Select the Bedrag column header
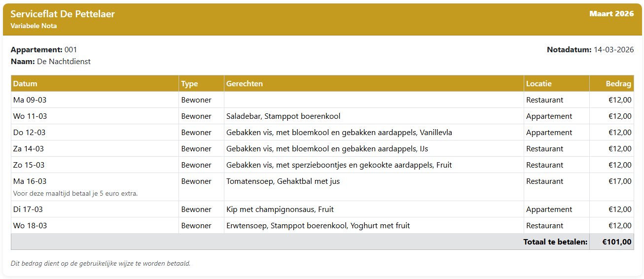The height and width of the screenshot is (279, 644). (x=618, y=84)
